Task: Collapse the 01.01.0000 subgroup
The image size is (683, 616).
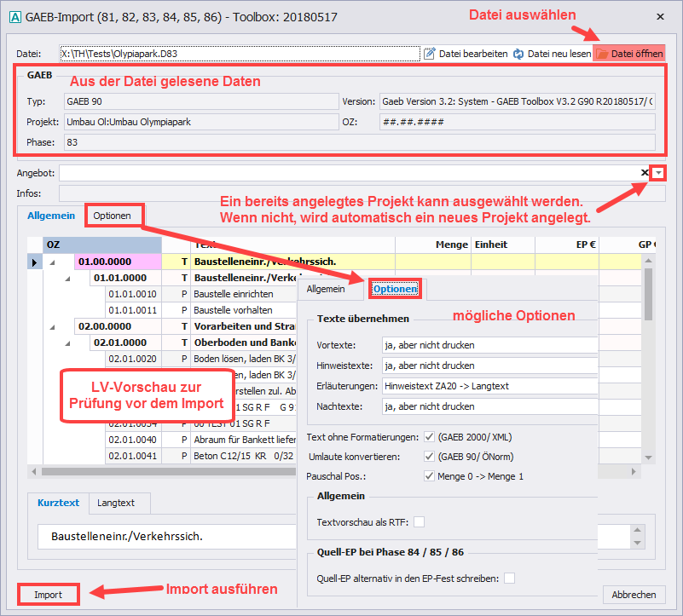Action: point(68,278)
